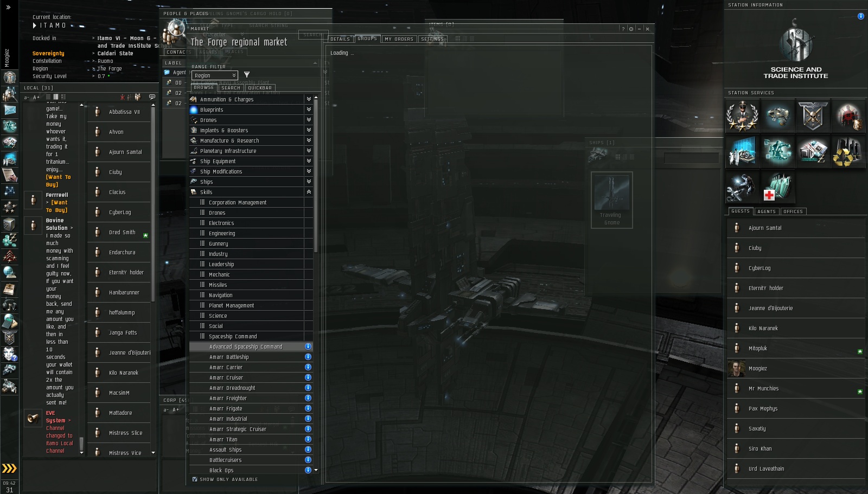The image size is (868, 494).
Task: Open the Jukebox headphones icon
Action: point(9,305)
